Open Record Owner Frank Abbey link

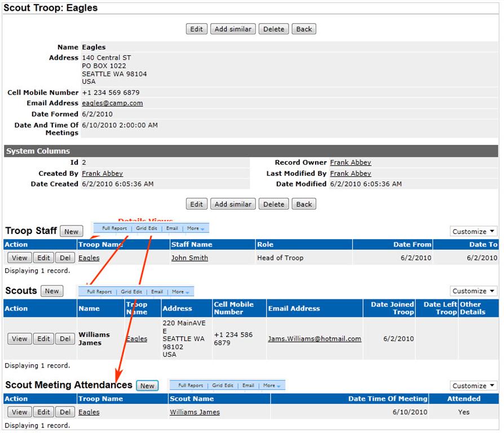(350, 162)
